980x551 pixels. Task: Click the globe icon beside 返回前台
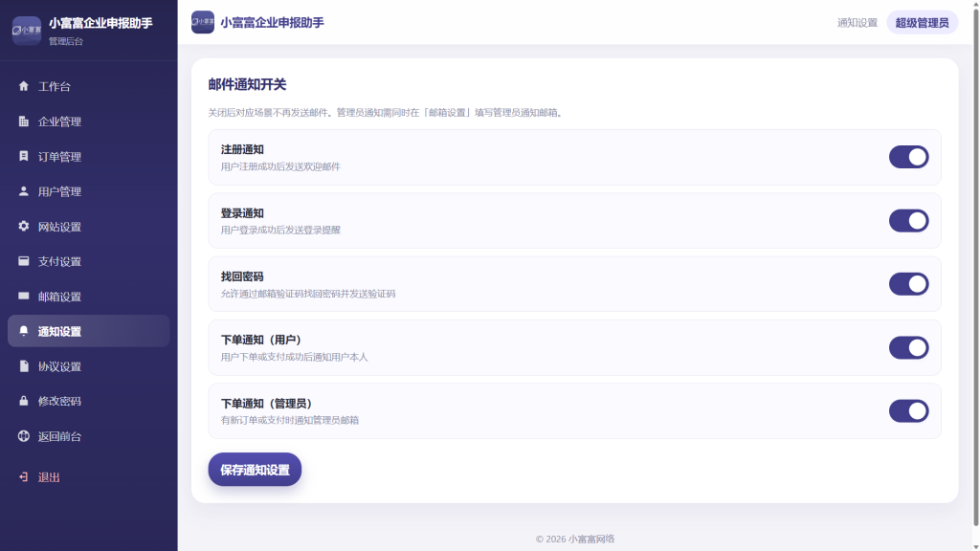coord(24,436)
